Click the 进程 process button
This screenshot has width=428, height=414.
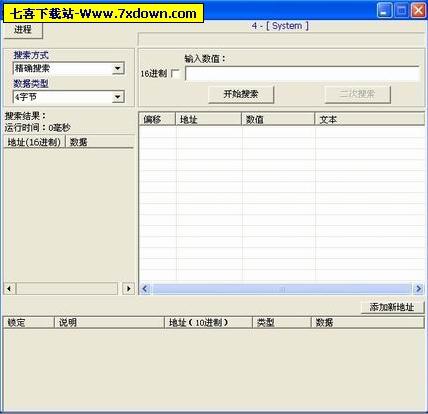23,30
